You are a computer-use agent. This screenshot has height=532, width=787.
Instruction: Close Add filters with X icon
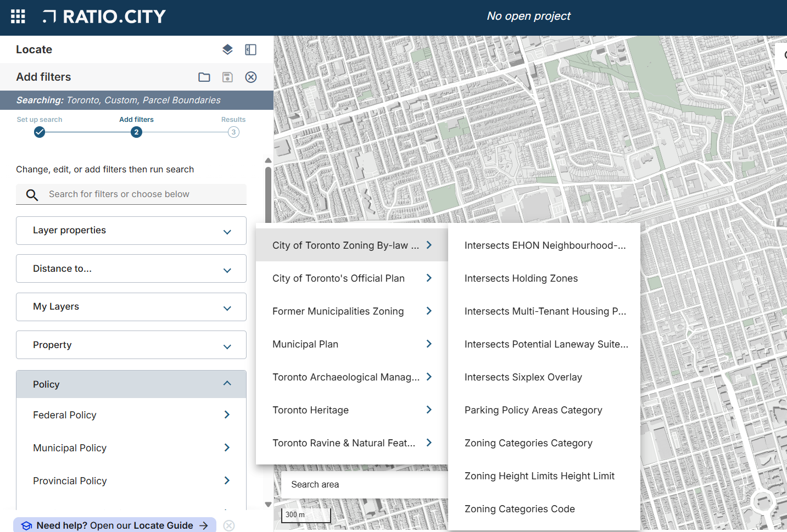tap(251, 77)
